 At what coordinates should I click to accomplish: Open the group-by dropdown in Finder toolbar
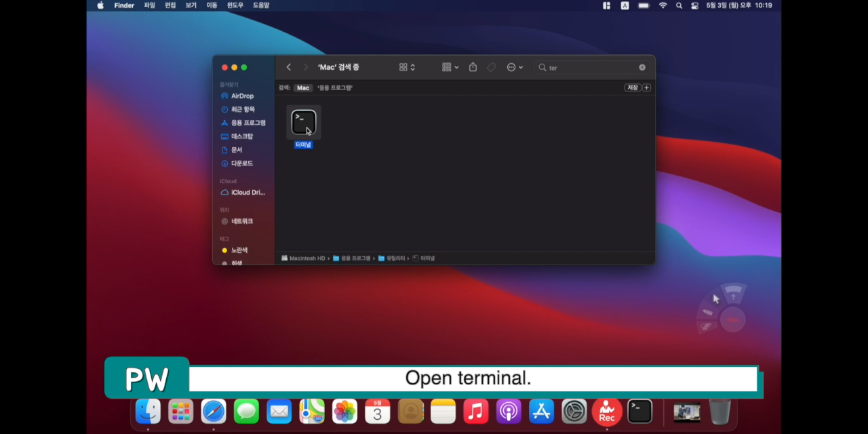pyautogui.click(x=450, y=67)
